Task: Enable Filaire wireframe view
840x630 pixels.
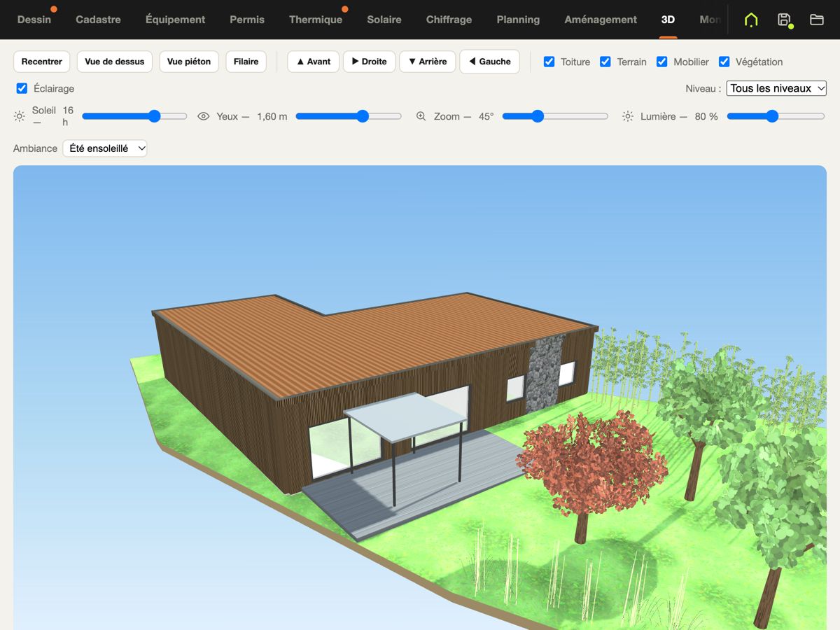Action: tap(246, 62)
